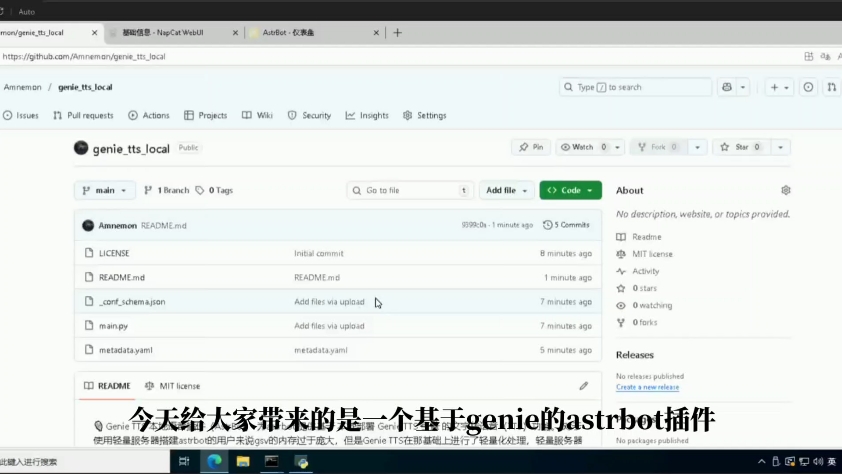The image size is (842, 474).
Task: Star the genie_tts_local repository
Action: 741,147
